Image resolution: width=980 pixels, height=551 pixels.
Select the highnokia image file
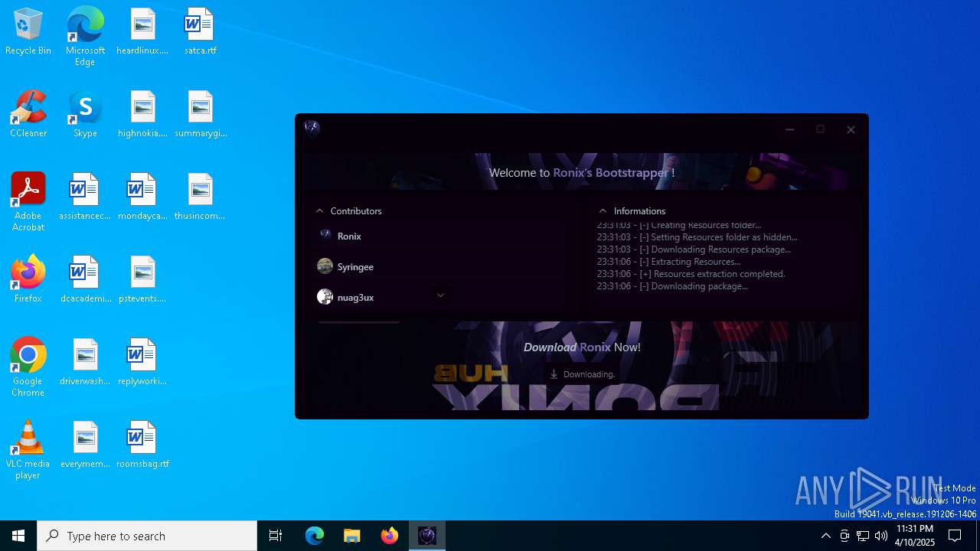coord(142,115)
